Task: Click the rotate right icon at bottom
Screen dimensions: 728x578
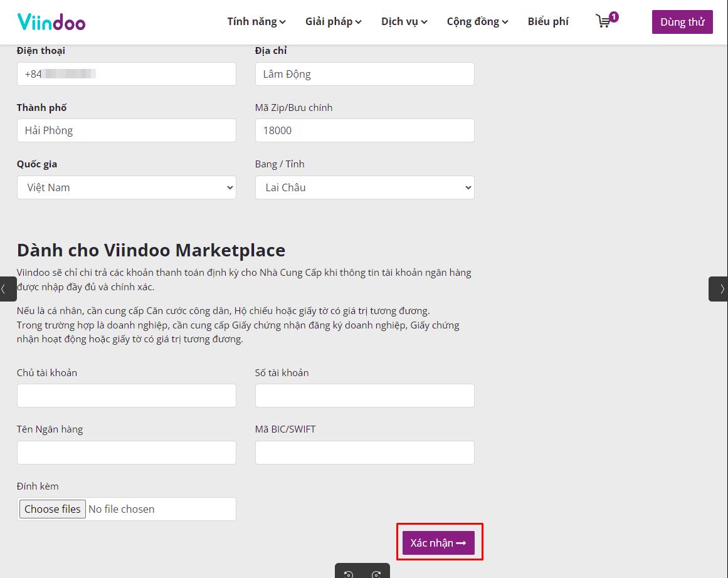Action: (x=376, y=574)
